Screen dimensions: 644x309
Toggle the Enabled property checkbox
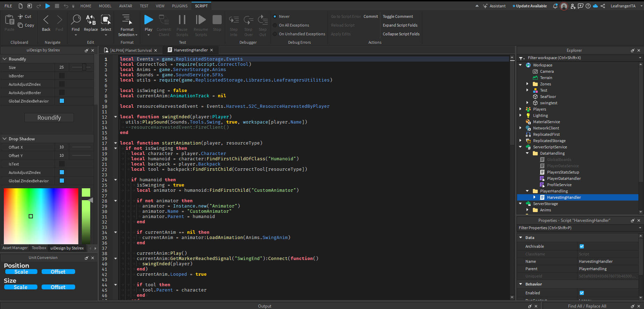click(x=582, y=293)
